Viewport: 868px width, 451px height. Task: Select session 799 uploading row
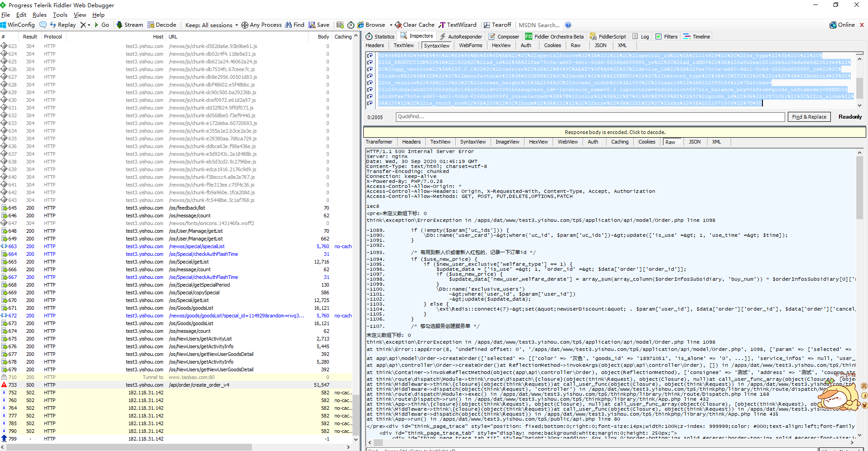click(x=176, y=439)
